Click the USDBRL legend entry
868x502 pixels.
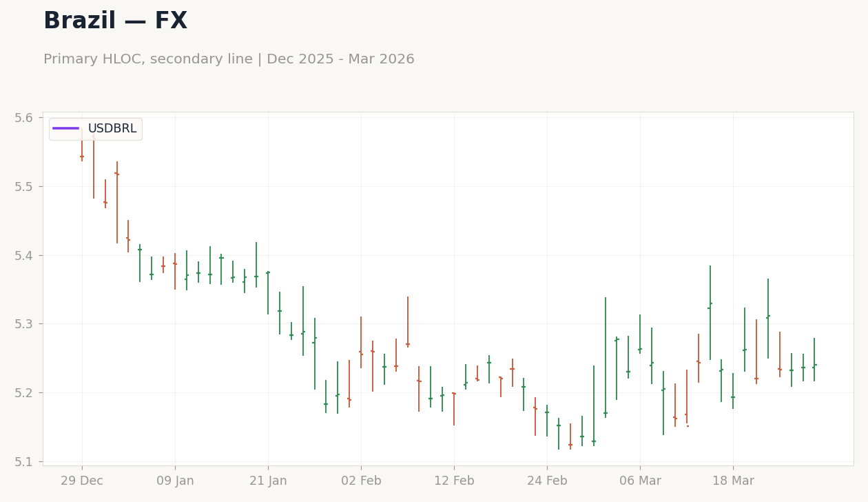(x=95, y=129)
